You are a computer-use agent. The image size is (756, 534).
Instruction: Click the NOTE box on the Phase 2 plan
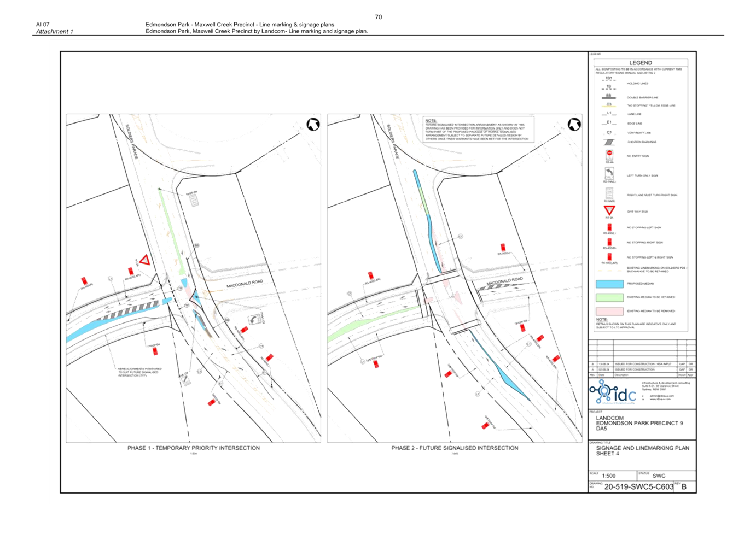click(x=479, y=130)
